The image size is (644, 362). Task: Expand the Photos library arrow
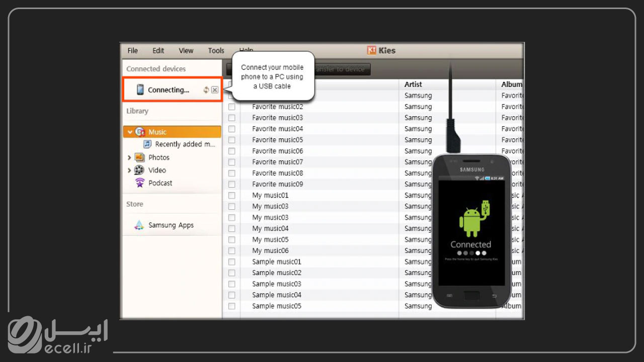click(129, 157)
